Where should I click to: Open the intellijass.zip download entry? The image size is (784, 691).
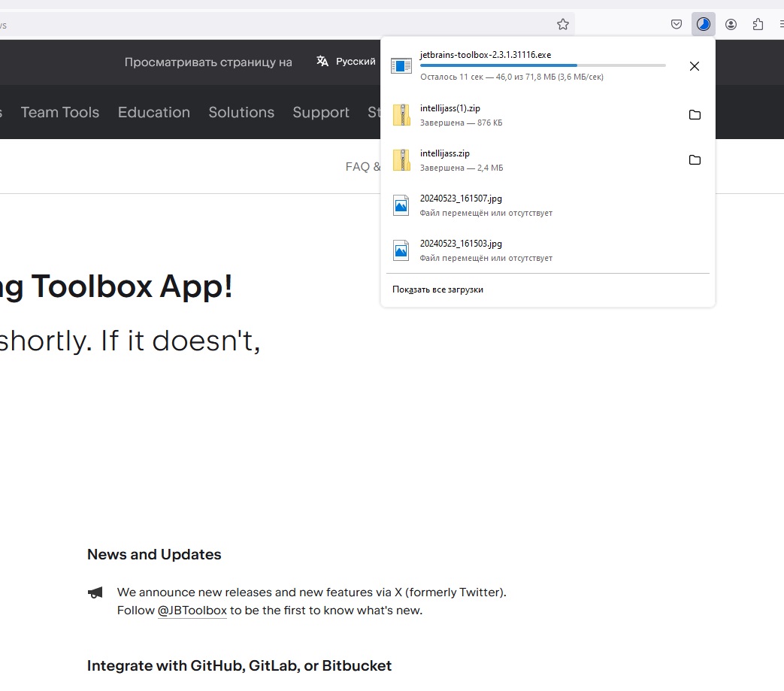point(548,160)
